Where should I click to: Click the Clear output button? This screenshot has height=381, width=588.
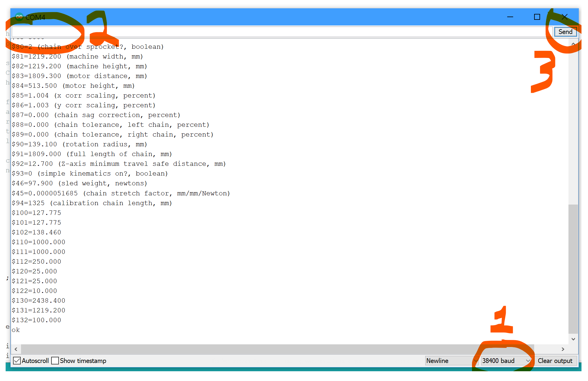555,361
